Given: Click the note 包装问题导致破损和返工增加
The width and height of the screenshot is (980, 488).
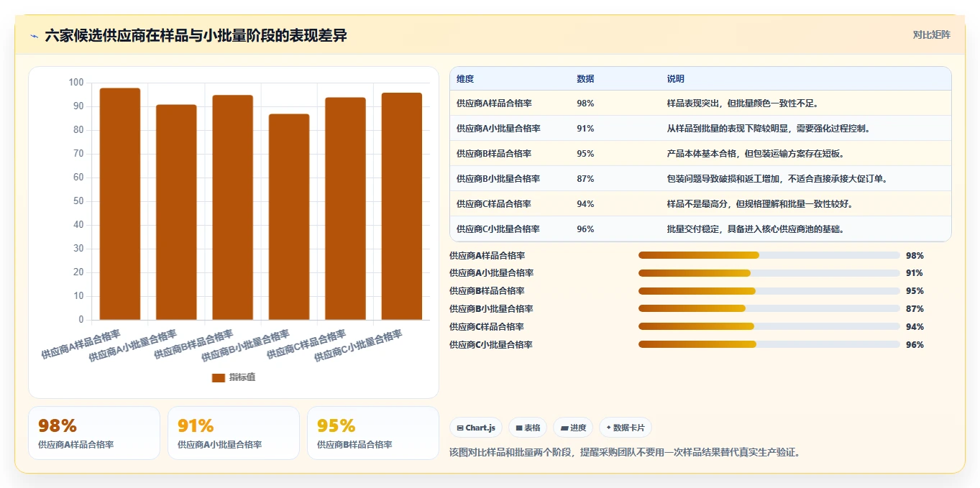Looking at the screenshot, I should (x=777, y=179).
